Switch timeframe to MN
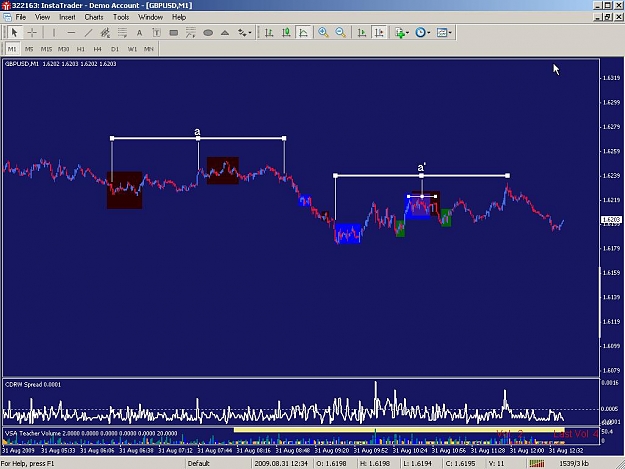Screen dimensions: 625x469 [149, 49]
